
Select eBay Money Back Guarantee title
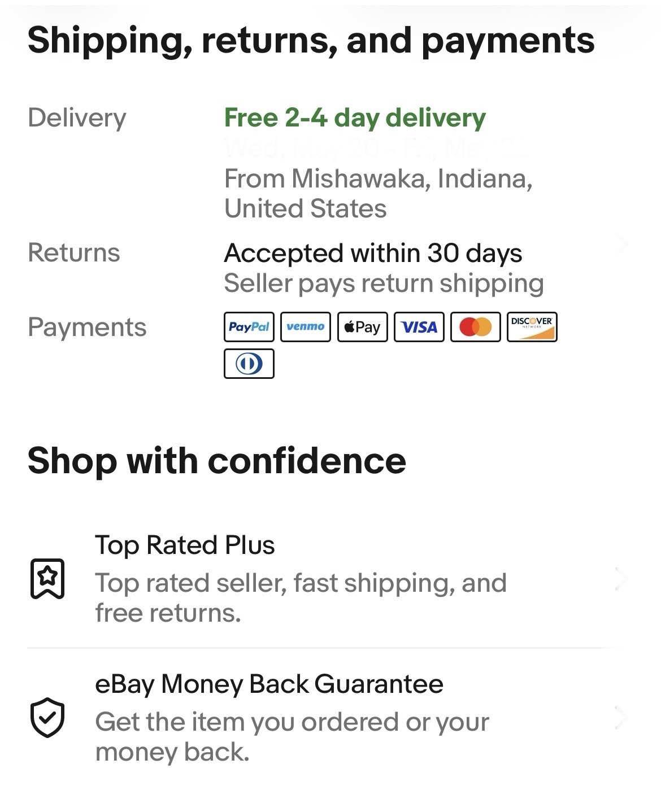tap(269, 684)
